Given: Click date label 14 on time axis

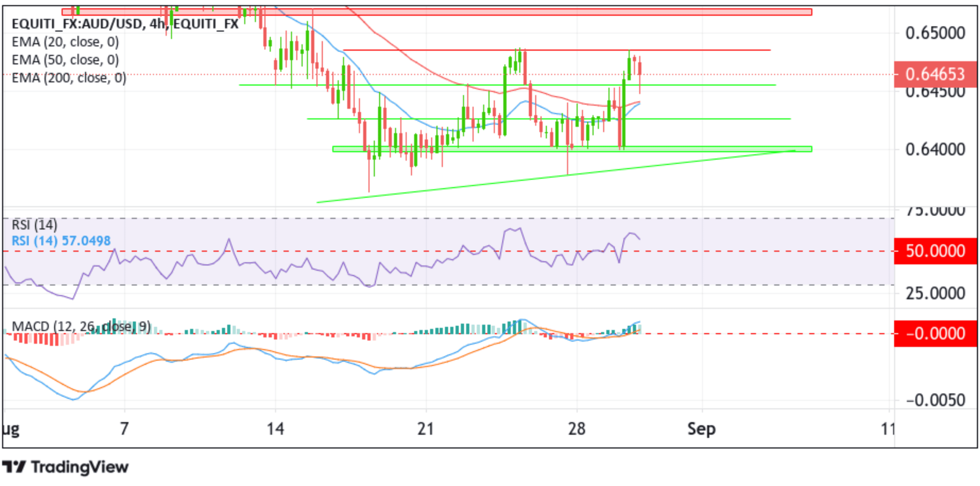Looking at the screenshot, I should (x=275, y=429).
